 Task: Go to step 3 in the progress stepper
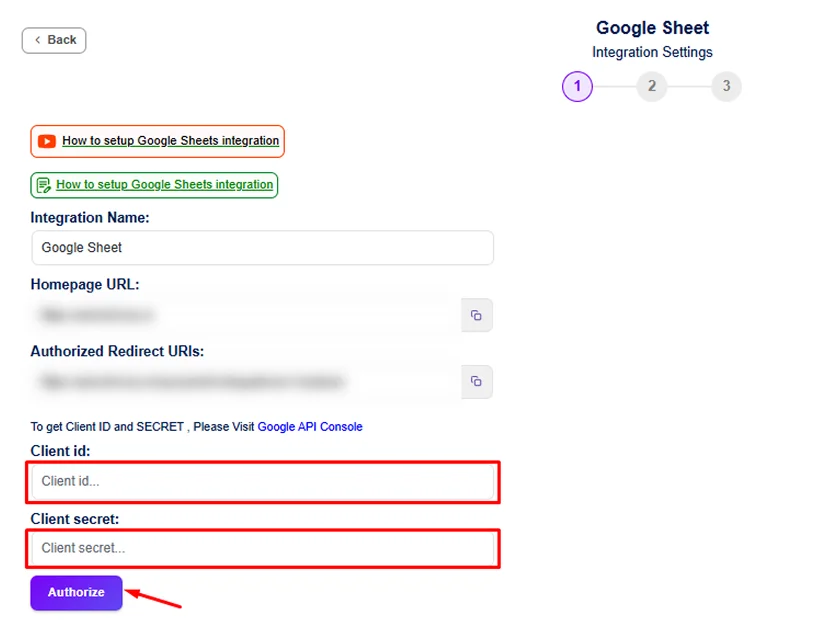point(726,87)
